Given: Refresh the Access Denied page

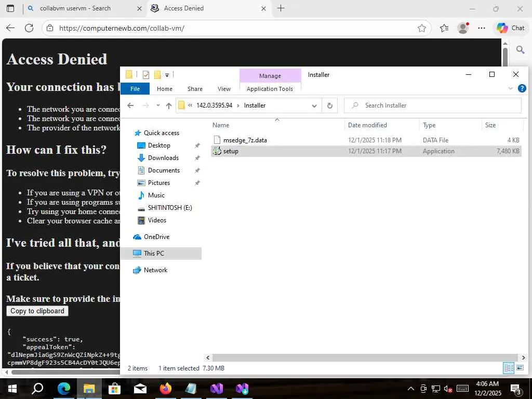Looking at the screenshot, I should tap(29, 28).
